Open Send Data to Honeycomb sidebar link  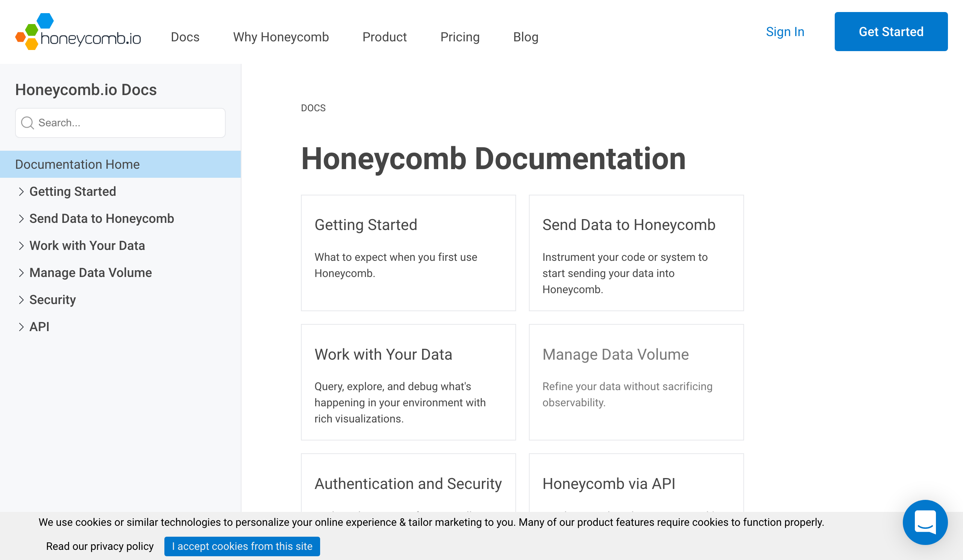(x=102, y=219)
